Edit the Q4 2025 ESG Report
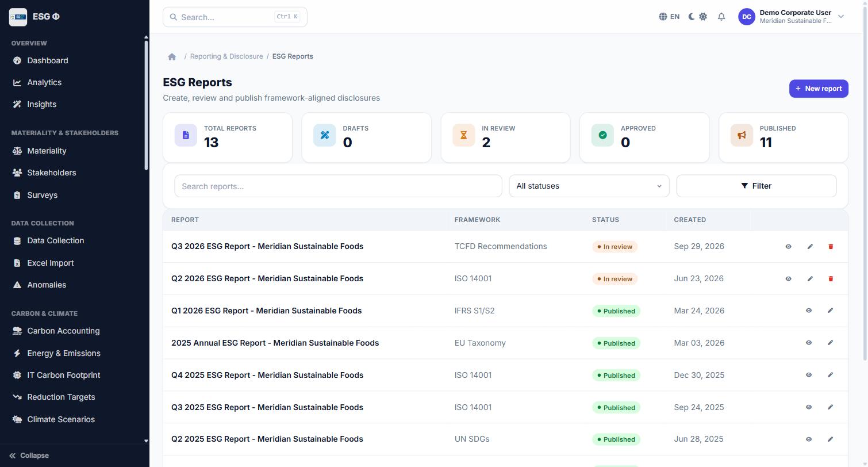This screenshot has height=467, width=868. (830, 375)
